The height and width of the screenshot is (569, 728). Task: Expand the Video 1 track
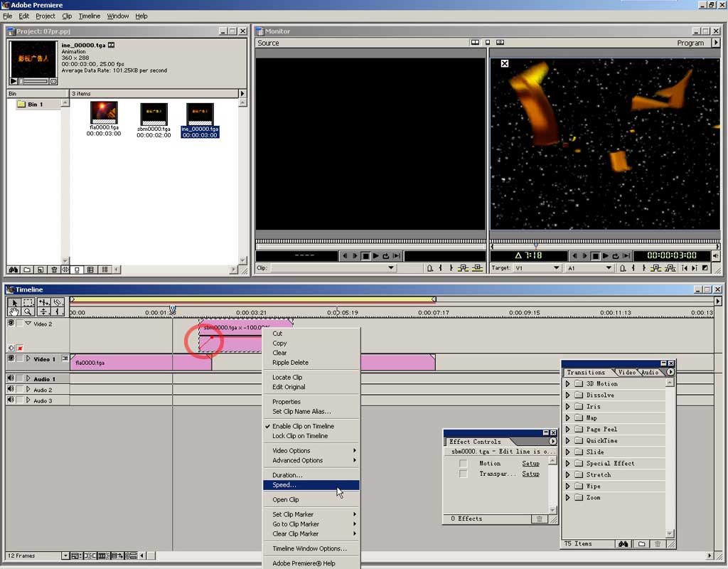pos(28,359)
